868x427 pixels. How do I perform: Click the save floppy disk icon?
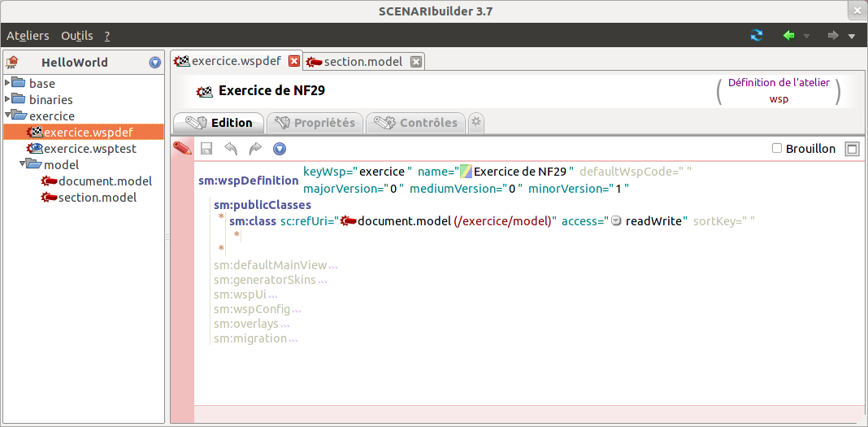206,148
